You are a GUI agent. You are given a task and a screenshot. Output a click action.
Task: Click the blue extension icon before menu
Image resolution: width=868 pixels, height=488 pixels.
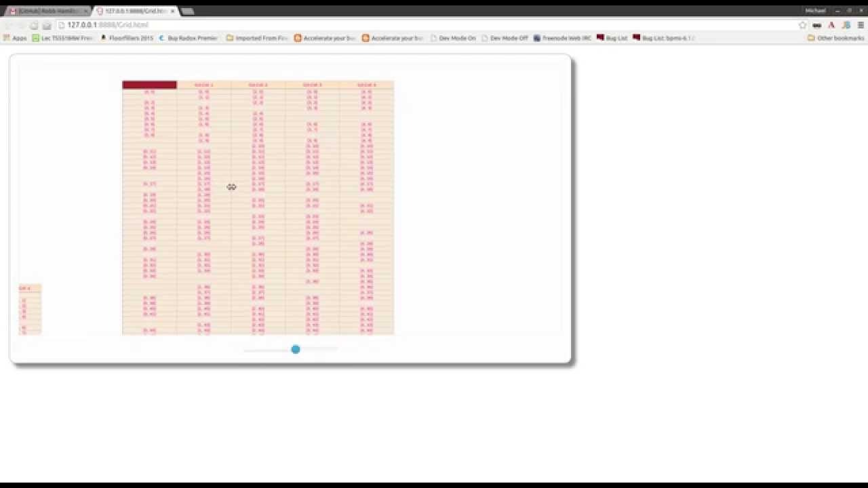click(x=846, y=25)
